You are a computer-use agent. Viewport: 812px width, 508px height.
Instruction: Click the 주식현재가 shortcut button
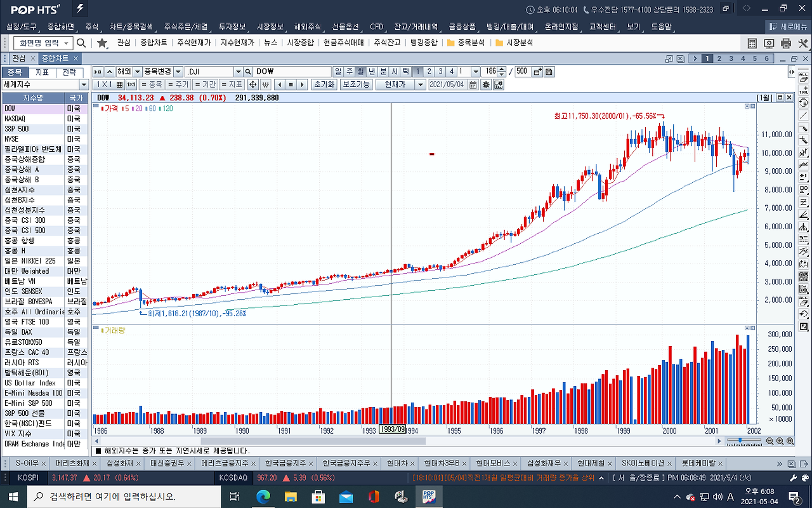pos(193,43)
